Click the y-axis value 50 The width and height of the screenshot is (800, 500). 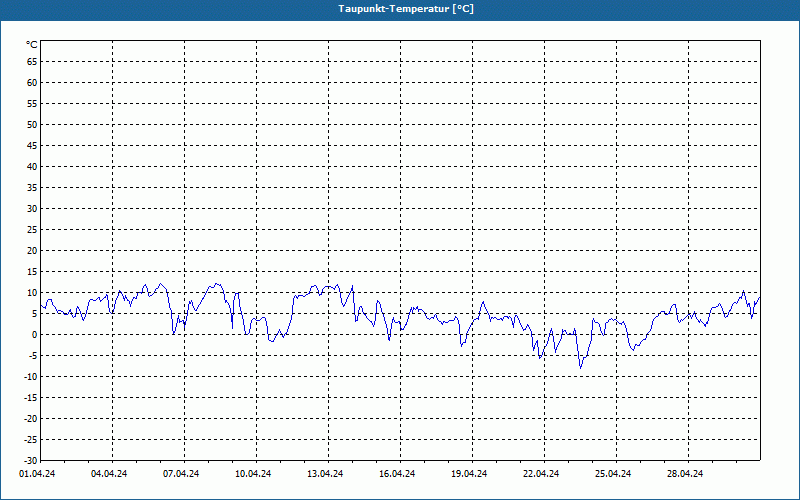pyautogui.click(x=32, y=124)
